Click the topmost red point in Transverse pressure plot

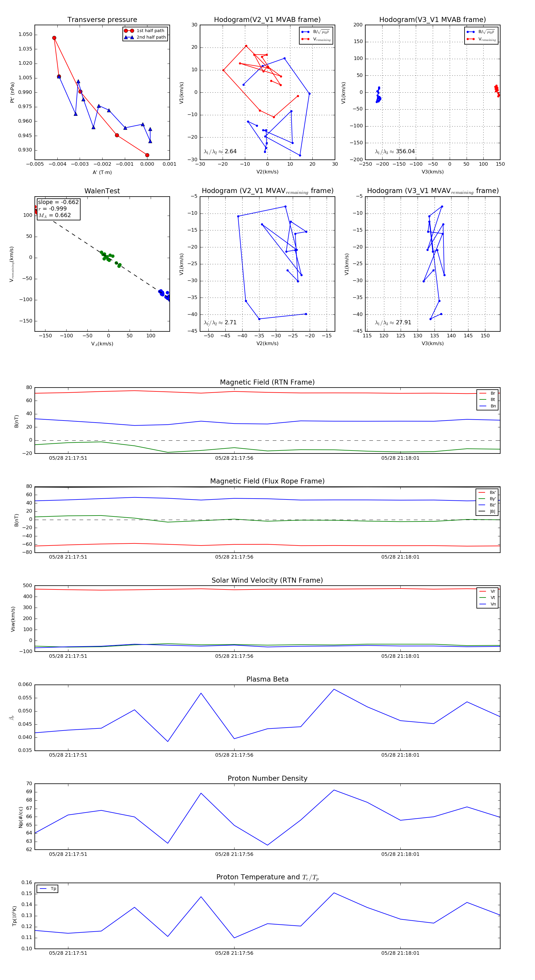coord(54,38)
